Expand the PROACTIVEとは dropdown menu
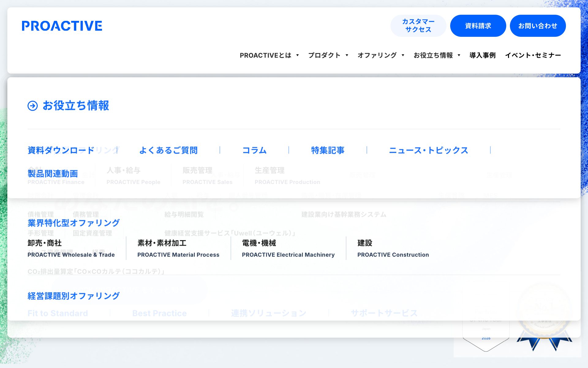The image size is (588, 368). pos(269,56)
